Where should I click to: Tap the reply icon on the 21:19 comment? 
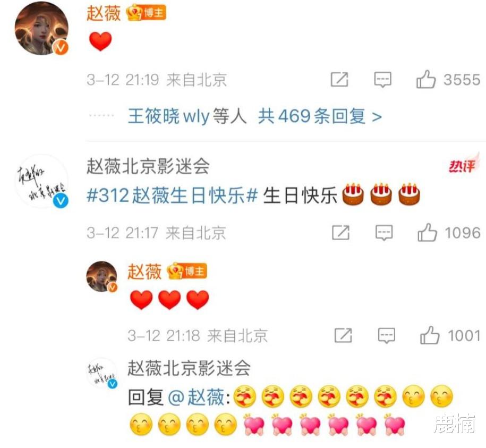click(383, 80)
